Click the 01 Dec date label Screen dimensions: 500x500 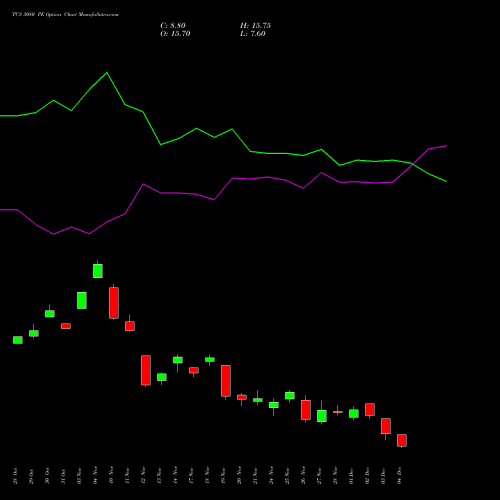pyautogui.click(x=351, y=476)
